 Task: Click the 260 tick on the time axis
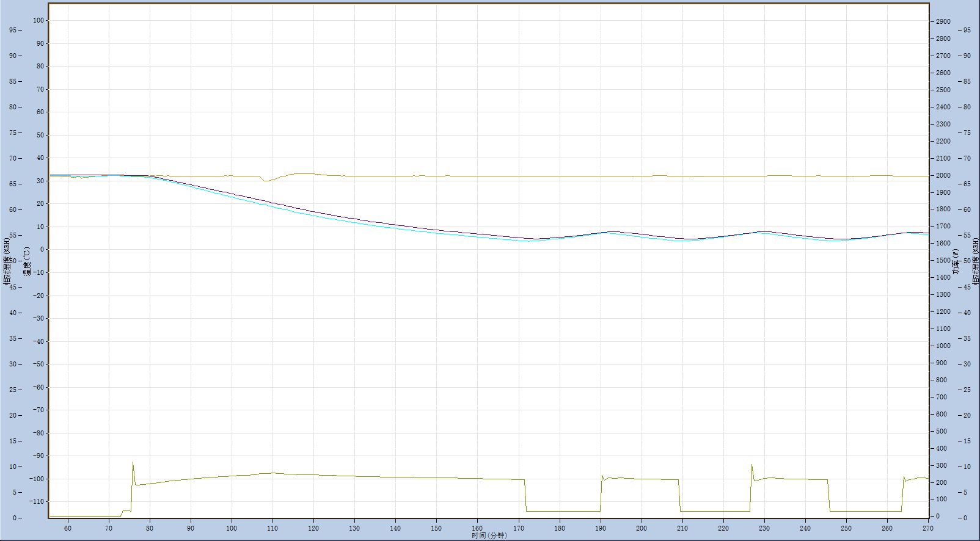coord(887,528)
